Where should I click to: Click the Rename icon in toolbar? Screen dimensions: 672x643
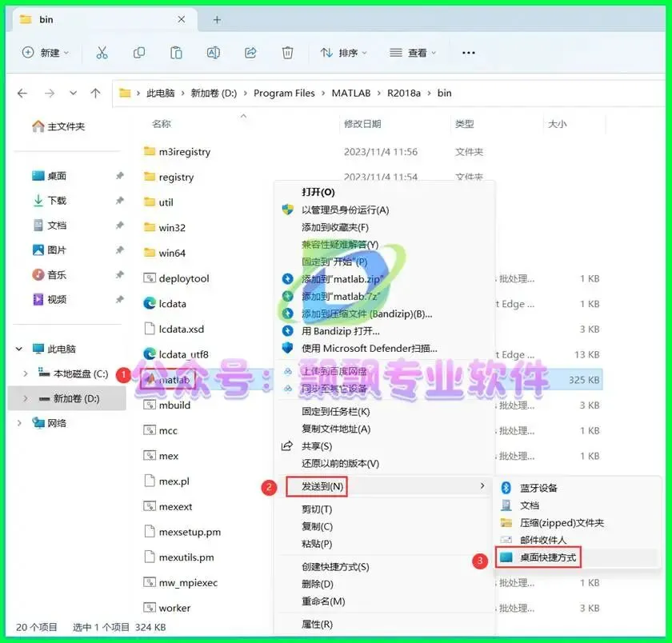coord(213,53)
